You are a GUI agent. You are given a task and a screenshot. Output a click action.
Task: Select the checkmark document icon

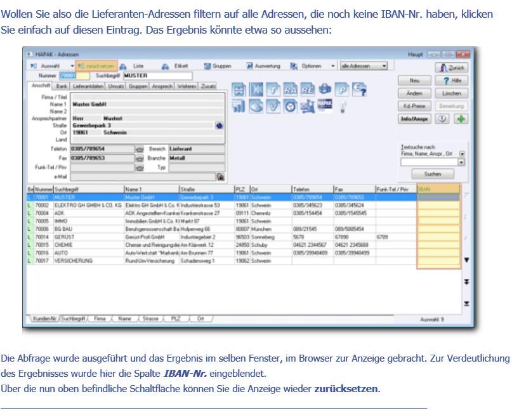(273, 107)
